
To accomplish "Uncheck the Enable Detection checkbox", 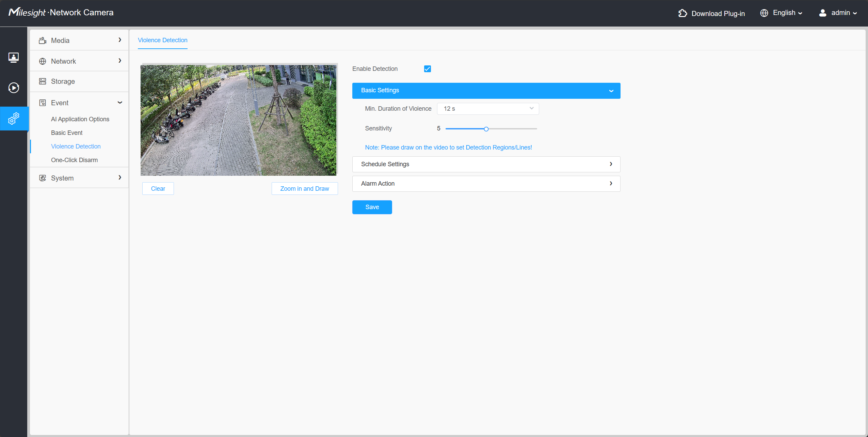I will tap(428, 69).
